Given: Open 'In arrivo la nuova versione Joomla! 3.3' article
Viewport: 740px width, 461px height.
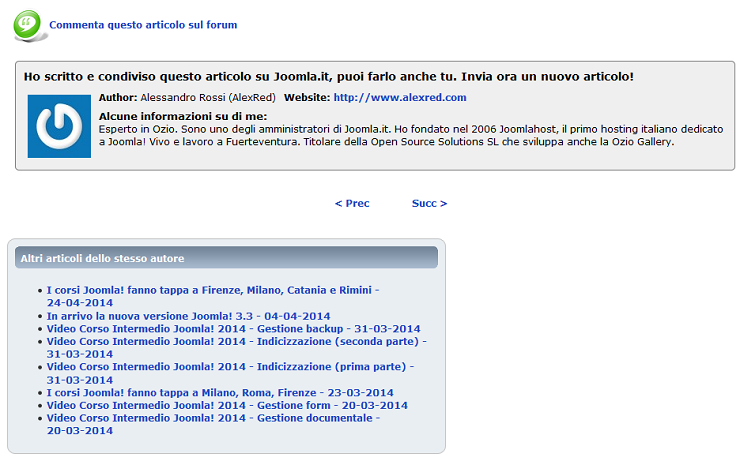Looking at the screenshot, I should 188,316.
